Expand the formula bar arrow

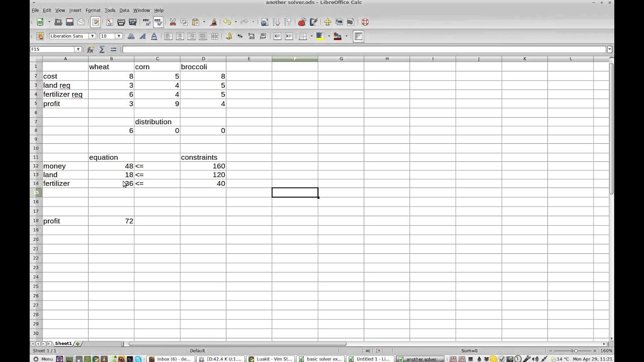point(610,49)
